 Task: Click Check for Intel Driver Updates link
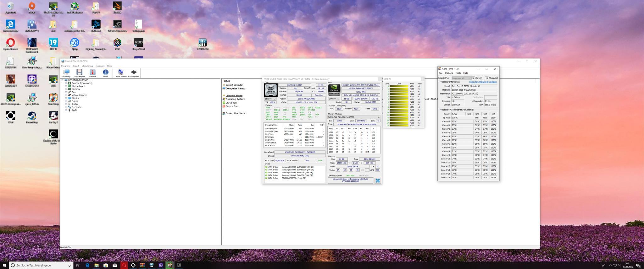pos(483,82)
